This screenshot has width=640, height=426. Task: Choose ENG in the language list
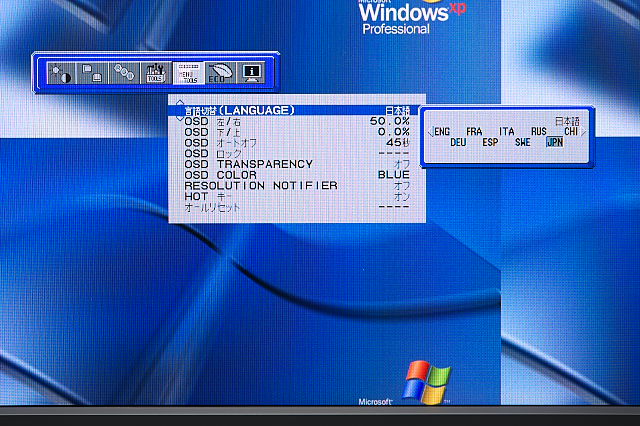(x=443, y=131)
